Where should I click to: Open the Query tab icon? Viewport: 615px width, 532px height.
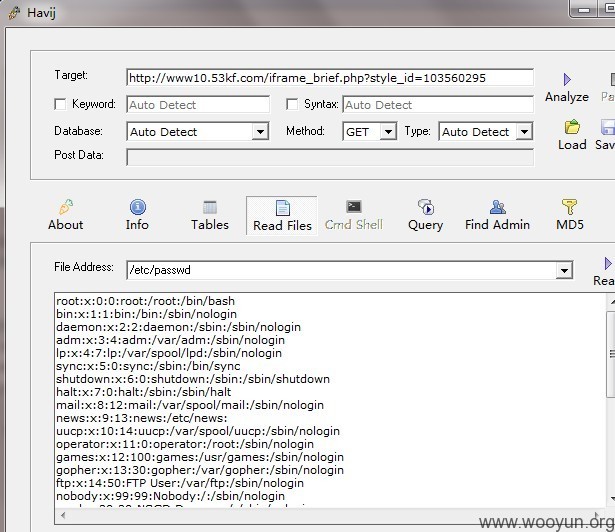click(x=426, y=207)
